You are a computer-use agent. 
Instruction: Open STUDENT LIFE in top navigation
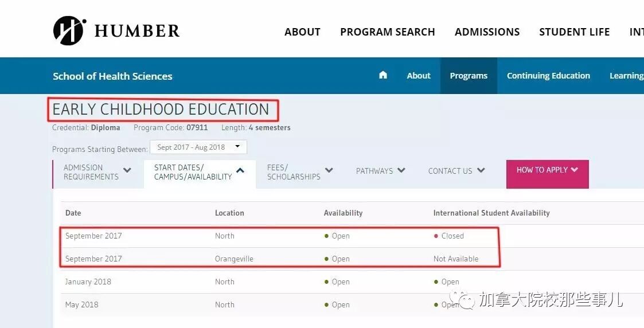click(574, 32)
